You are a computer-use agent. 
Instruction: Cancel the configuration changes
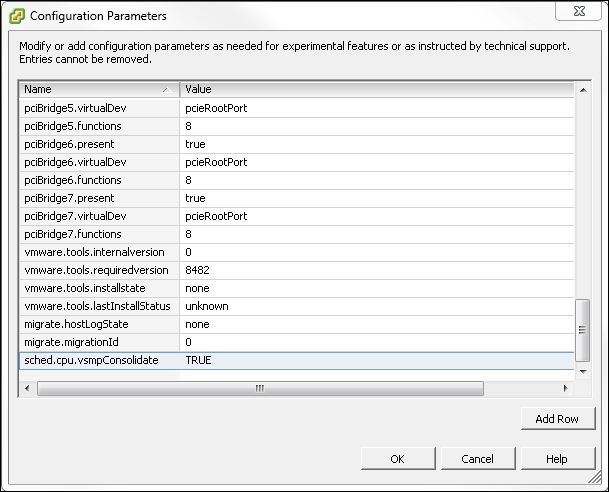coord(478,459)
